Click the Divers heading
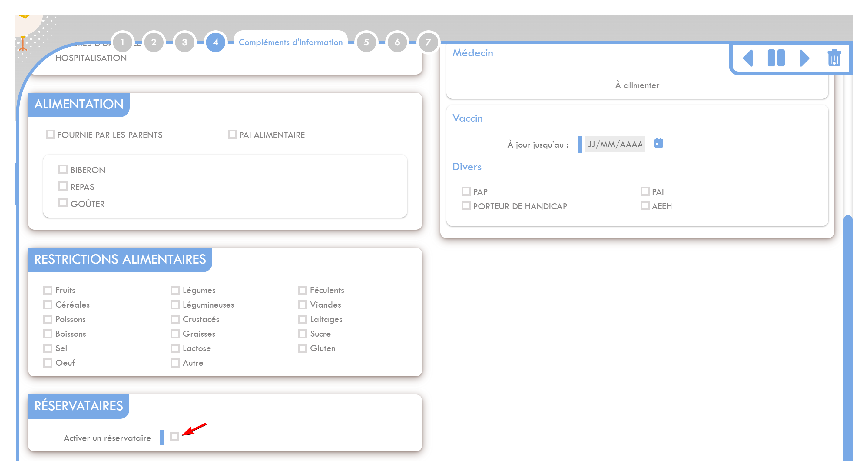 click(x=467, y=167)
